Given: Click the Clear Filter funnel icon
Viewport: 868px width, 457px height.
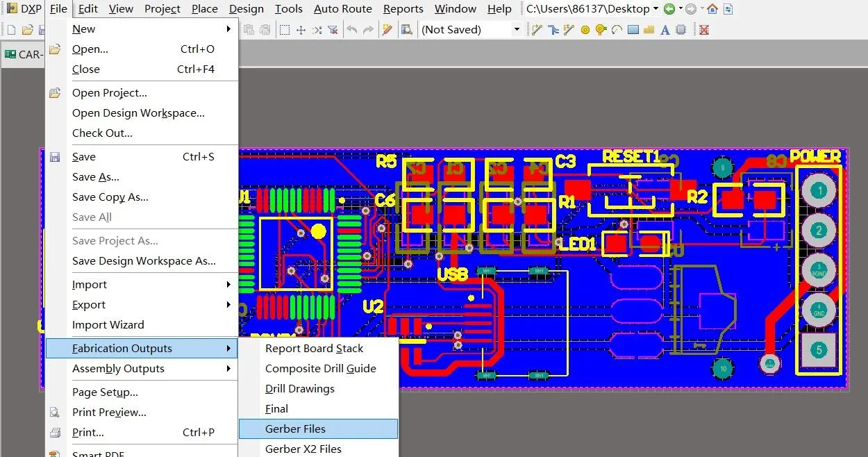Looking at the screenshot, I should (x=333, y=30).
